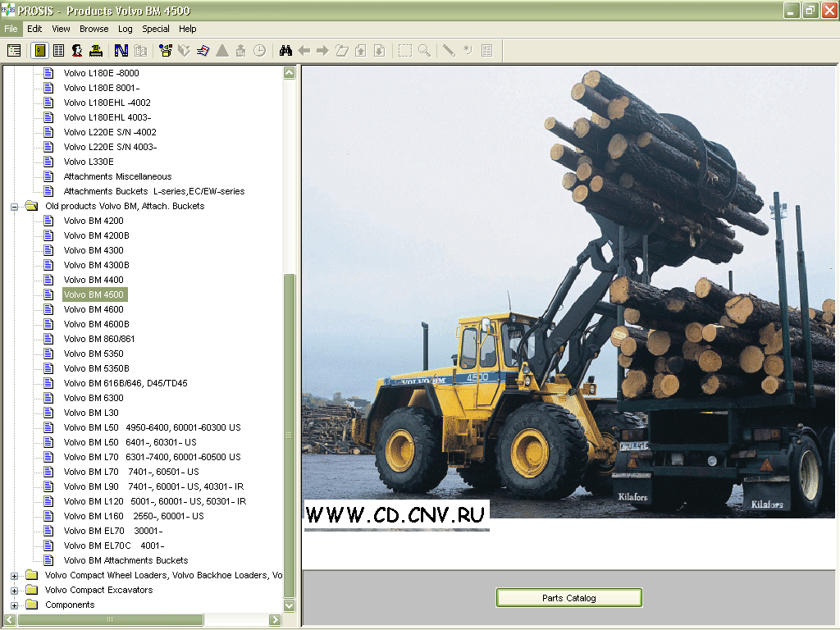Viewport: 840px width, 630px height.
Task: Select Volvo BM 6300 entry
Action: click(x=94, y=398)
